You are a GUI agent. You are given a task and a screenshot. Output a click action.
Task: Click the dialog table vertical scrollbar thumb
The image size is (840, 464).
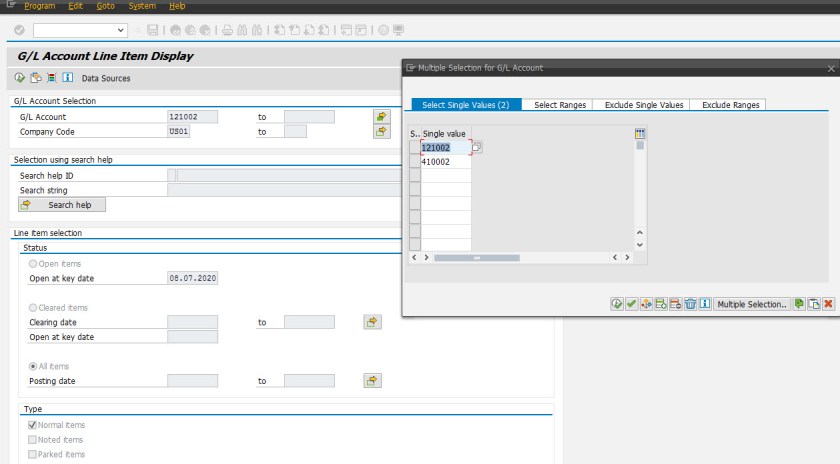click(640, 146)
